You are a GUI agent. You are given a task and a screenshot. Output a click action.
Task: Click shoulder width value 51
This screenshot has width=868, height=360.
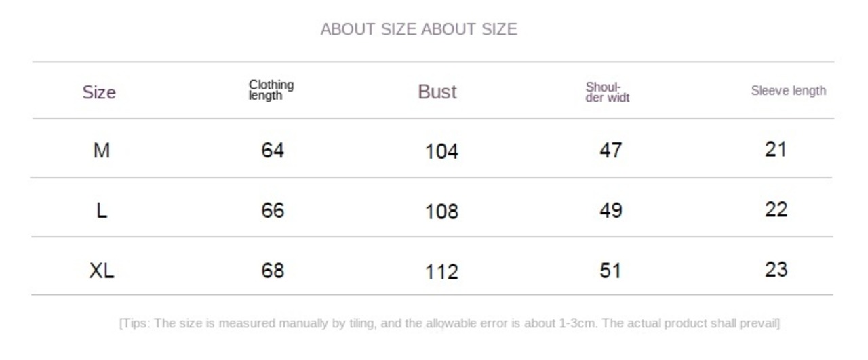click(611, 271)
